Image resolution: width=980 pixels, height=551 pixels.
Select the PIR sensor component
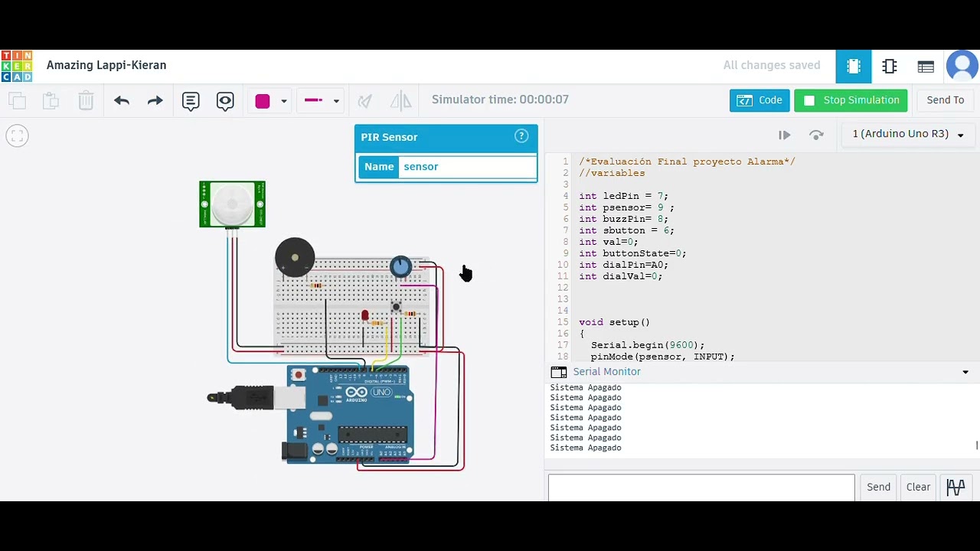pyautogui.click(x=232, y=204)
